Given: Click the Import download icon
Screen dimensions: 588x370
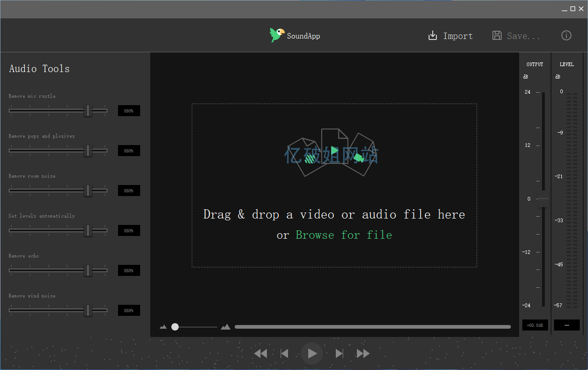Looking at the screenshot, I should 433,36.
